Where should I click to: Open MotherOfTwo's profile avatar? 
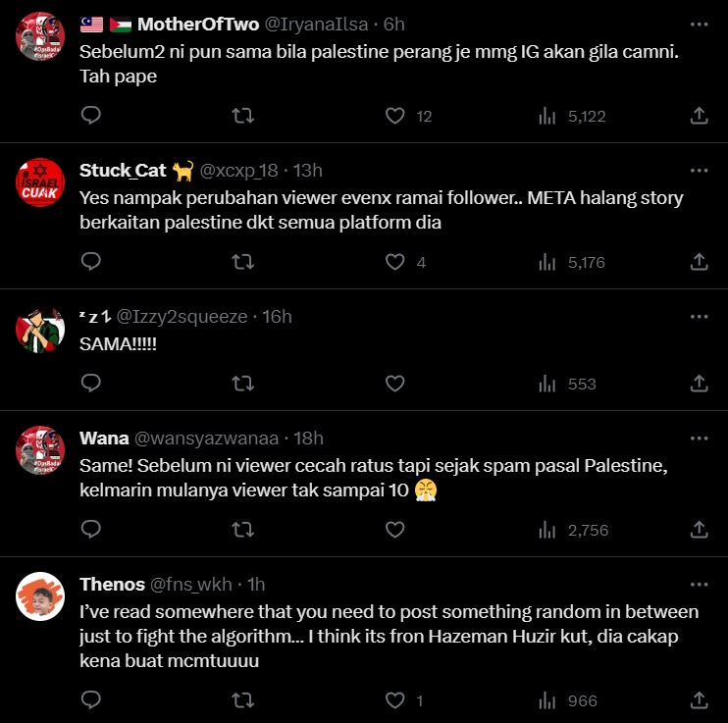(42, 36)
